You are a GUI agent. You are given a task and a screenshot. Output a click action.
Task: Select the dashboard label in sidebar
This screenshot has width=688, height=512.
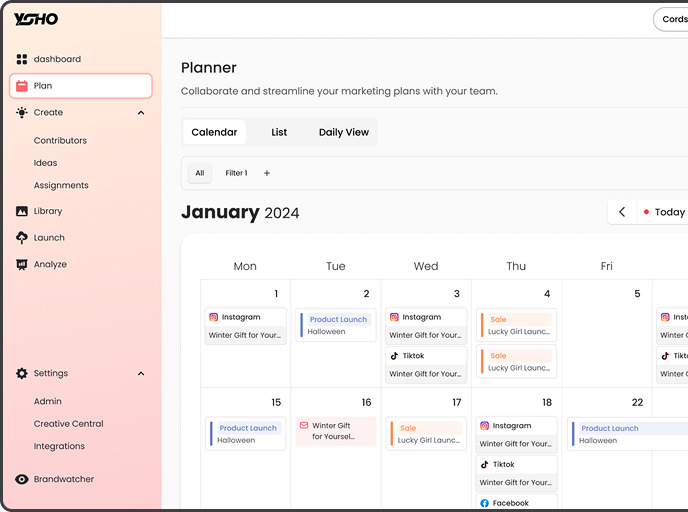click(x=57, y=59)
